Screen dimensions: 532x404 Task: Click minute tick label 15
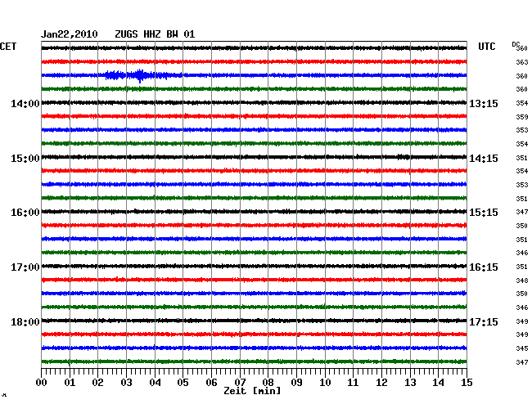click(467, 383)
